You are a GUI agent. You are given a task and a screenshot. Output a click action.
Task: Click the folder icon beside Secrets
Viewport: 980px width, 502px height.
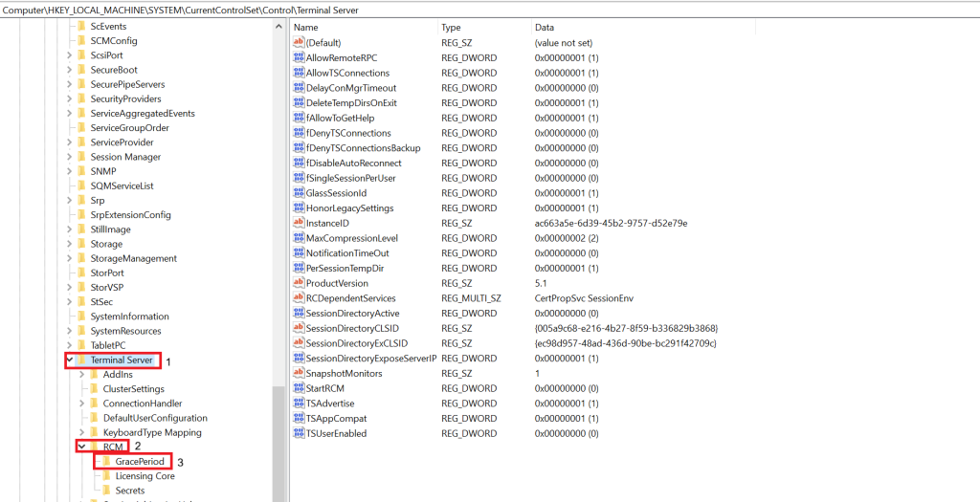pyautogui.click(x=106, y=491)
